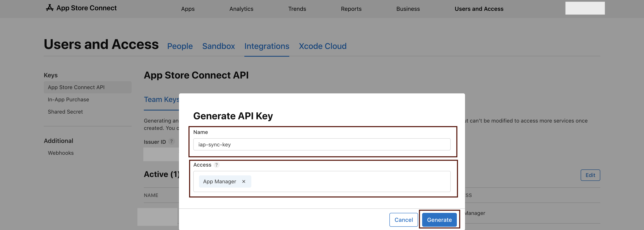Screen dimensions: 644x230
Task: Switch to the People tab
Action: point(180,46)
